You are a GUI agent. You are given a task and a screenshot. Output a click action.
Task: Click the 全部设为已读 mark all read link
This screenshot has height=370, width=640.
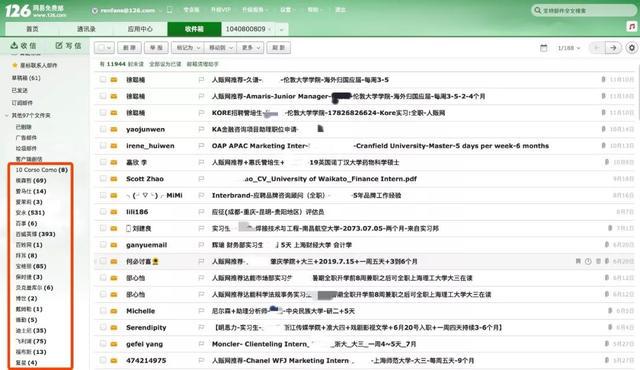(165, 64)
